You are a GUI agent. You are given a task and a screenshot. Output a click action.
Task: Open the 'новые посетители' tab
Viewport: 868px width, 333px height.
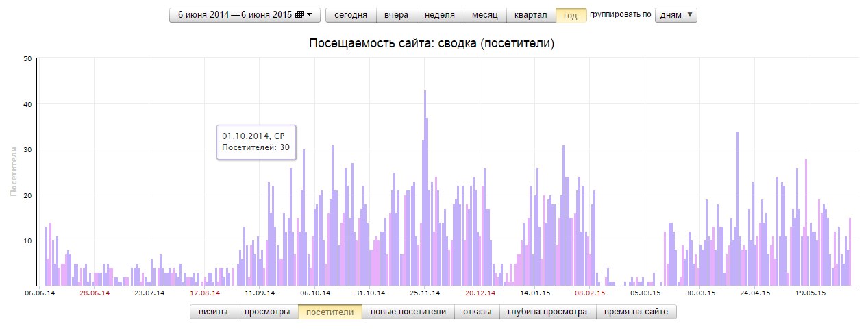click(x=408, y=312)
